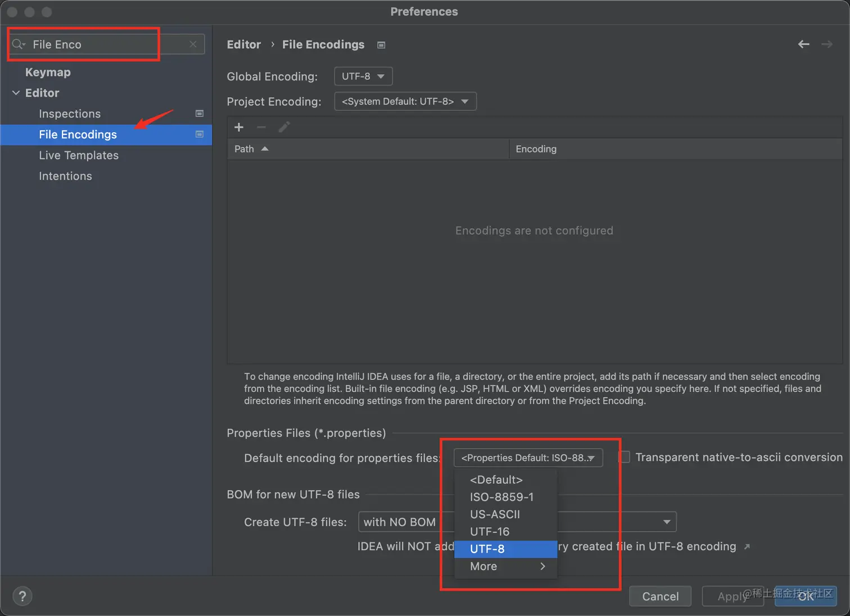This screenshot has height=616, width=850.
Task: Go back with the left arrow
Action: coord(804,44)
